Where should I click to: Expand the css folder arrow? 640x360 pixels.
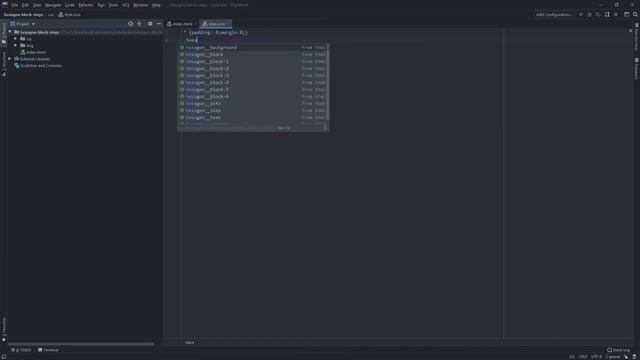16,39
